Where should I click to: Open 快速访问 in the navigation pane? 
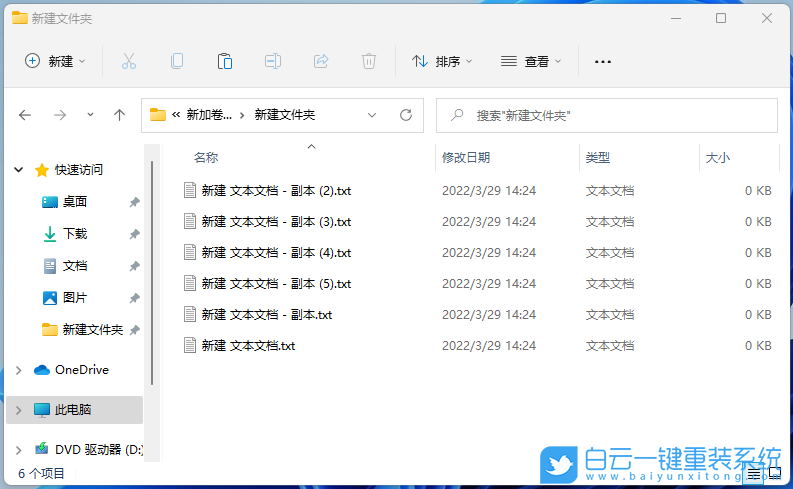[78, 170]
